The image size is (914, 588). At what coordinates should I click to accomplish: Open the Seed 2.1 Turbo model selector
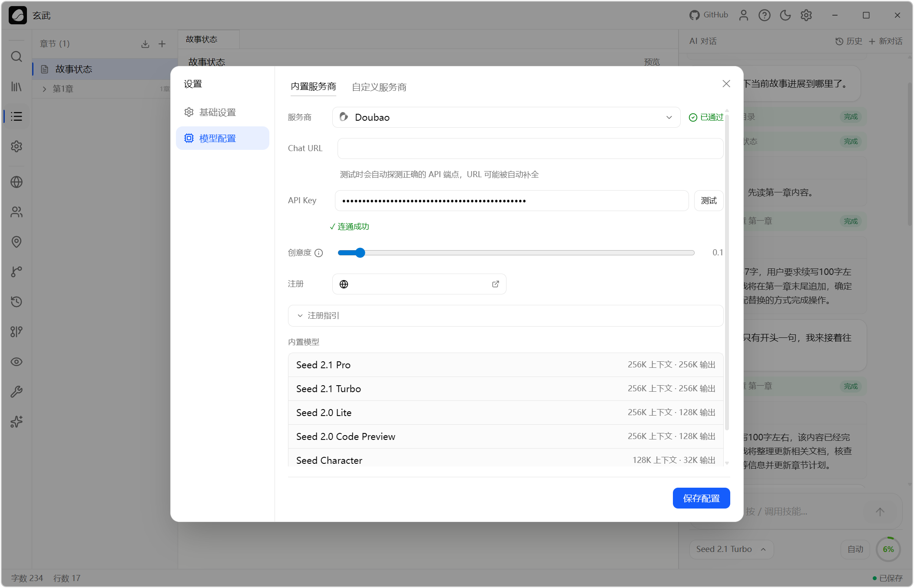click(731, 549)
